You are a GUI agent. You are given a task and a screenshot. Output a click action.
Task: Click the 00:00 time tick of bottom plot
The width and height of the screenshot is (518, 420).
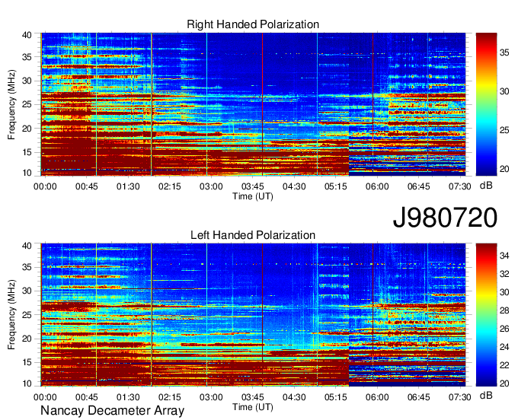pos(45,397)
